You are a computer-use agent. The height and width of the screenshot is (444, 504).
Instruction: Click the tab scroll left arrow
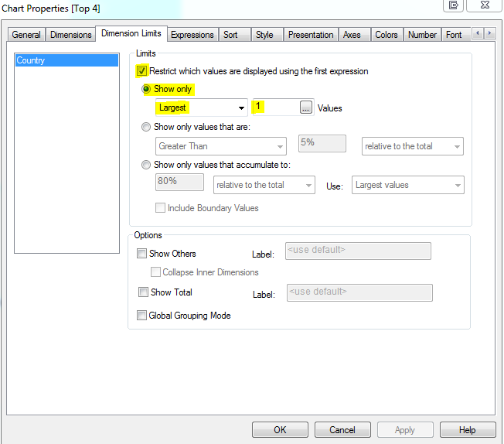coord(478,33)
